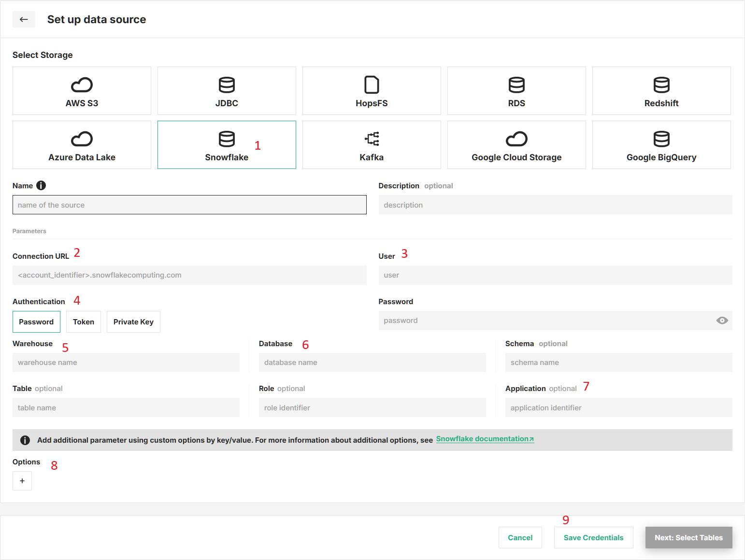Switch authentication to Token
Viewport: 745px width, 560px height.
(x=84, y=322)
